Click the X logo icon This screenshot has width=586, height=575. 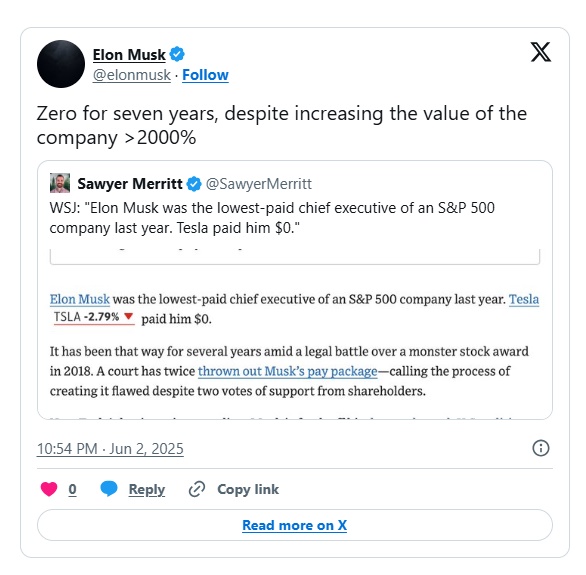(540, 52)
